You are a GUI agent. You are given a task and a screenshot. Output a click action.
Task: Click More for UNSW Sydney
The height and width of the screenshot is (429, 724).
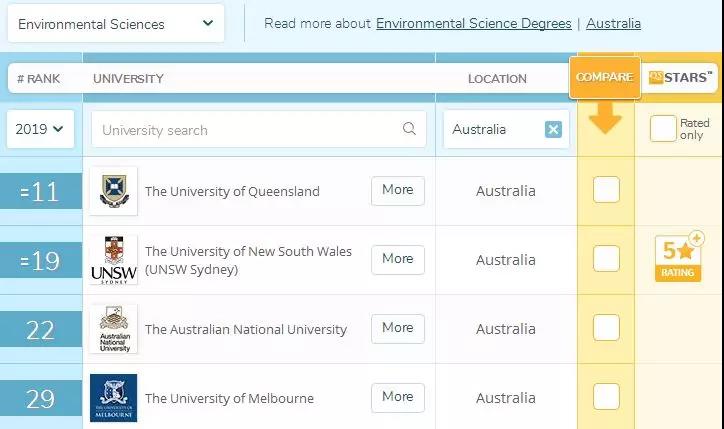[x=398, y=260]
